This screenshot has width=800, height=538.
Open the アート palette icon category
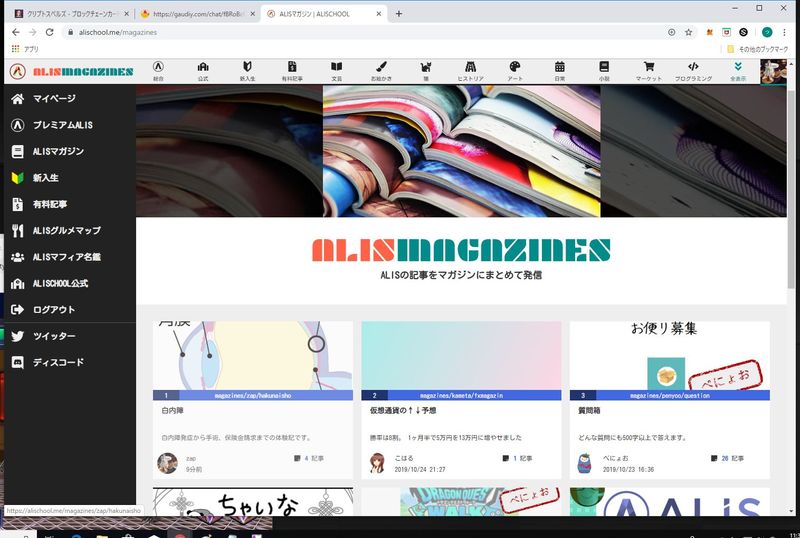[x=514, y=67]
